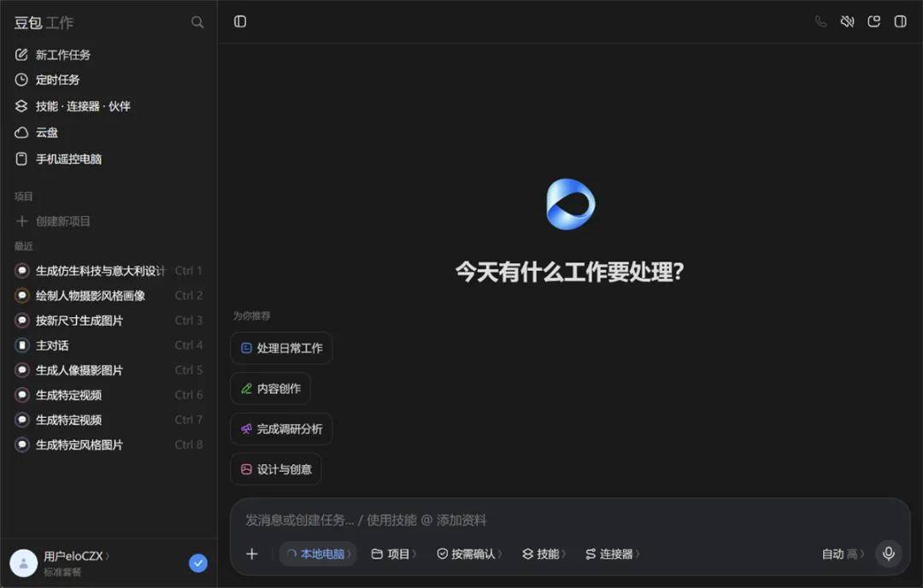Click the top-right right-panel layout icon
Image resolution: width=923 pixels, height=588 pixels.
point(900,21)
